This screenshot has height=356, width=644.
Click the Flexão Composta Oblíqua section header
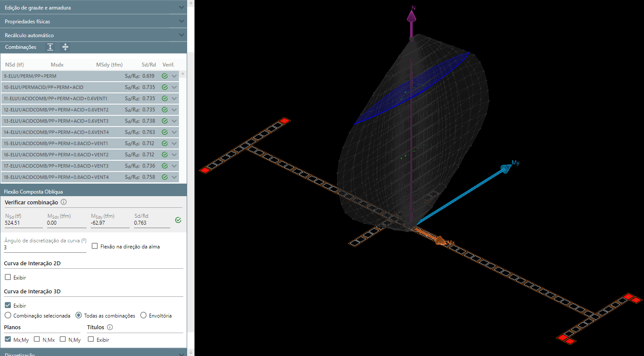(x=93, y=191)
